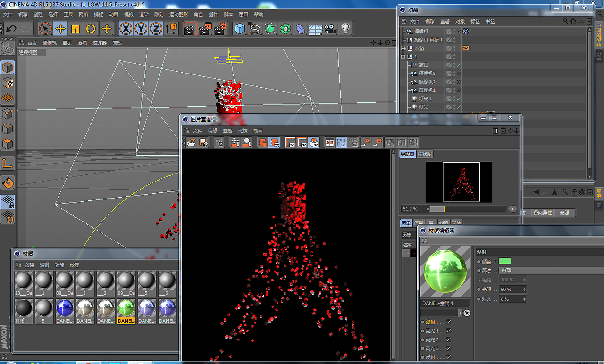Toggle the Z axis lock
This screenshot has width=604, height=364.
click(x=156, y=29)
